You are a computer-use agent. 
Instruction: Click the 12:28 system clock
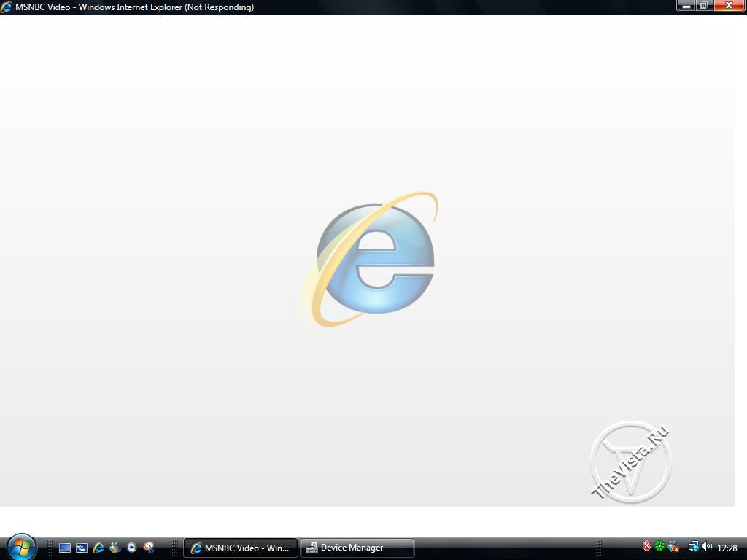pyautogui.click(x=727, y=548)
